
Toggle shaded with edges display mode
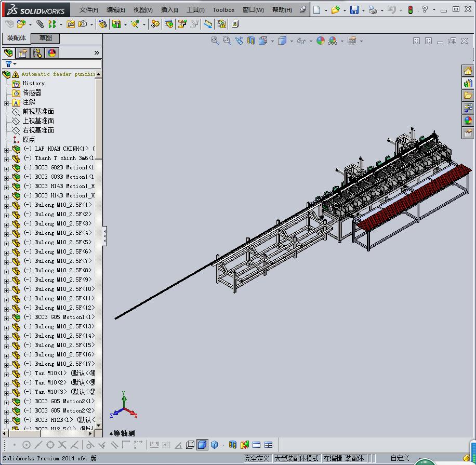[x=202, y=445]
